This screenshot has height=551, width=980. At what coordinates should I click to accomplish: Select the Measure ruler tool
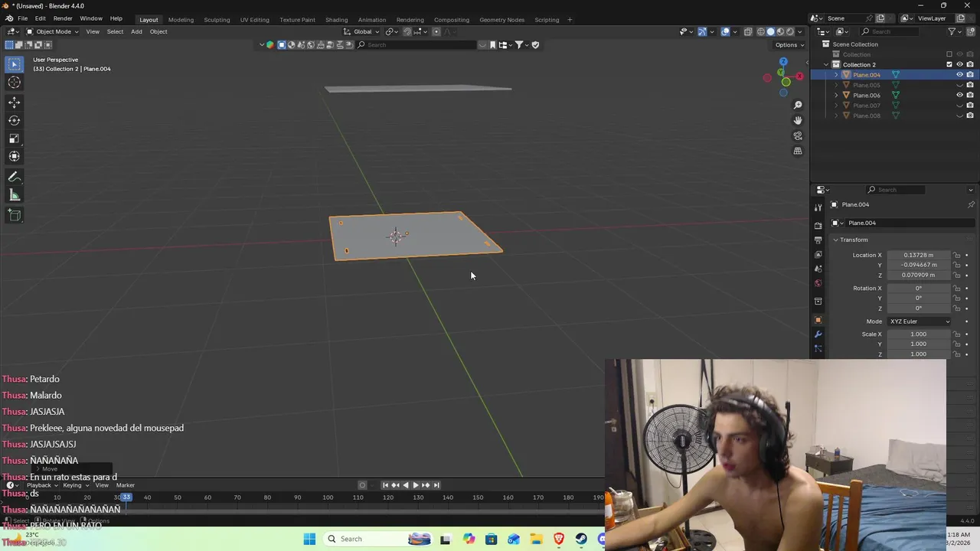click(15, 195)
